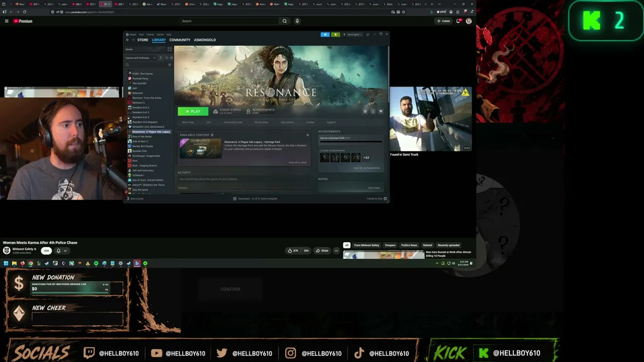Toggle channel notification bell for Midwest Safety
This screenshot has height=362, width=644.
pyautogui.click(x=58, y=250)
